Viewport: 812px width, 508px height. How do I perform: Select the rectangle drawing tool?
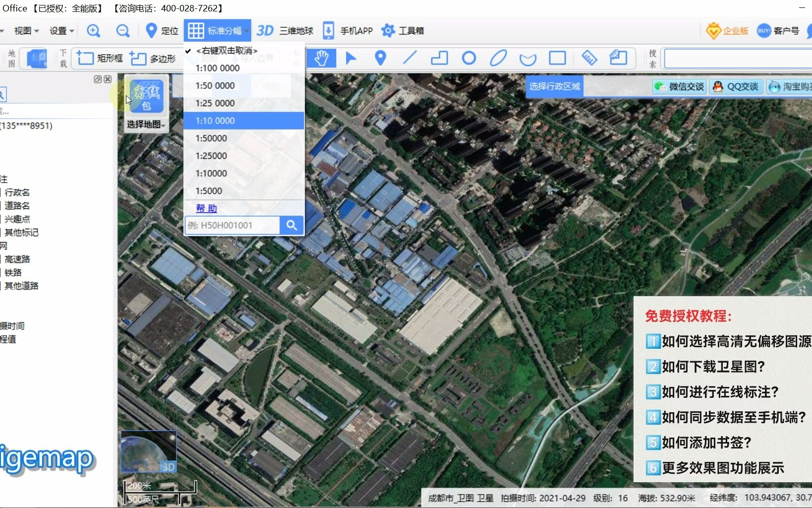(x=558, y=58)
